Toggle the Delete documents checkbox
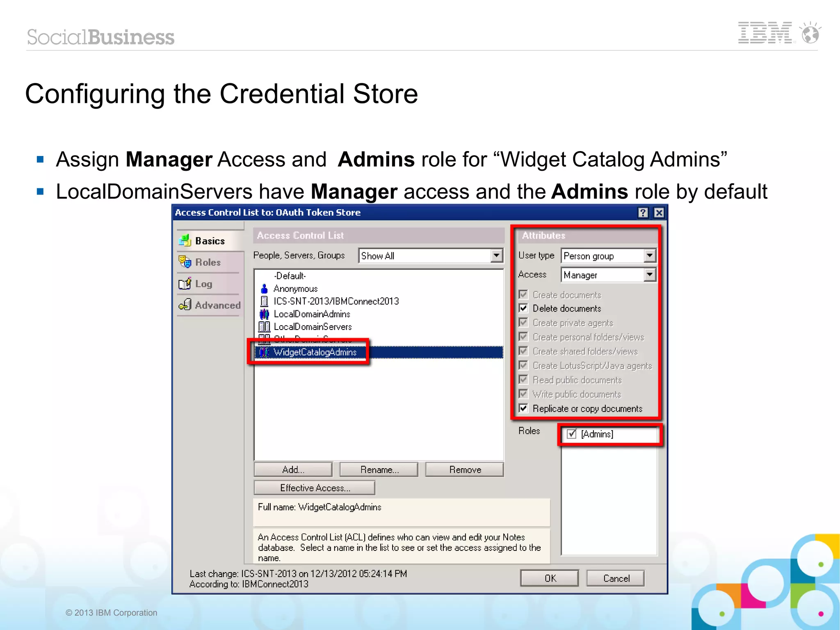The height and width of the screenshot is (630, 840). 523,308
